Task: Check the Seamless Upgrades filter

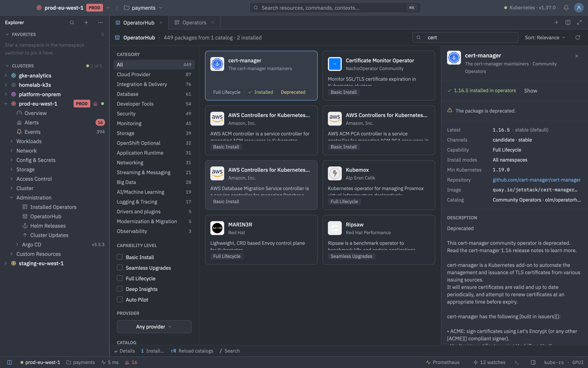Action: [120, 268]
